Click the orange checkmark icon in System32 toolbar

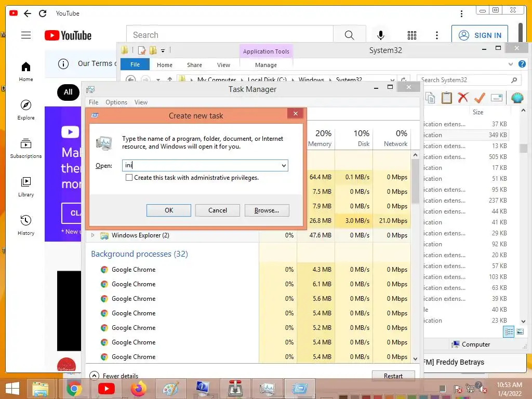pyautogui.click(x=480, y=98)
